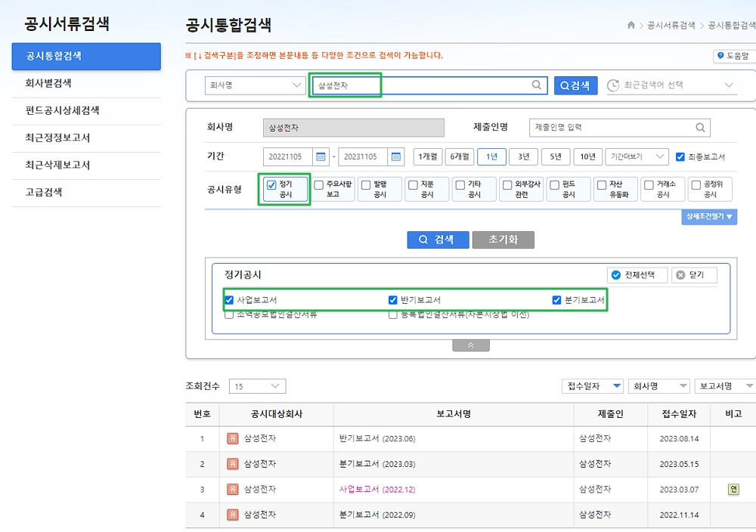The width and height of the screenshot is (756, 532).
Task: Set period to 1년
Action: coord(492,156)
